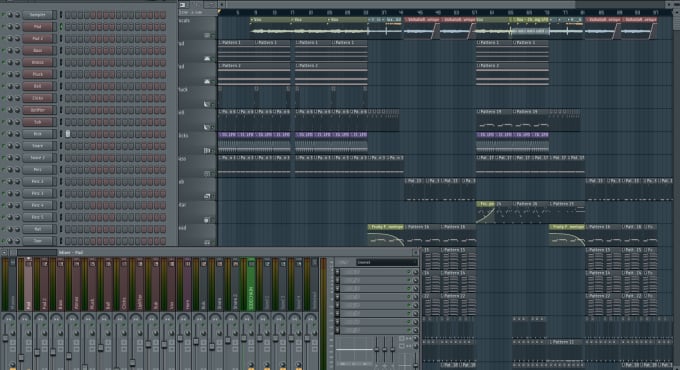The width and height of the screenshot is (680, 370).
Task: Toggle the Pad channel select indicator
Action: [x=61, y=26]
